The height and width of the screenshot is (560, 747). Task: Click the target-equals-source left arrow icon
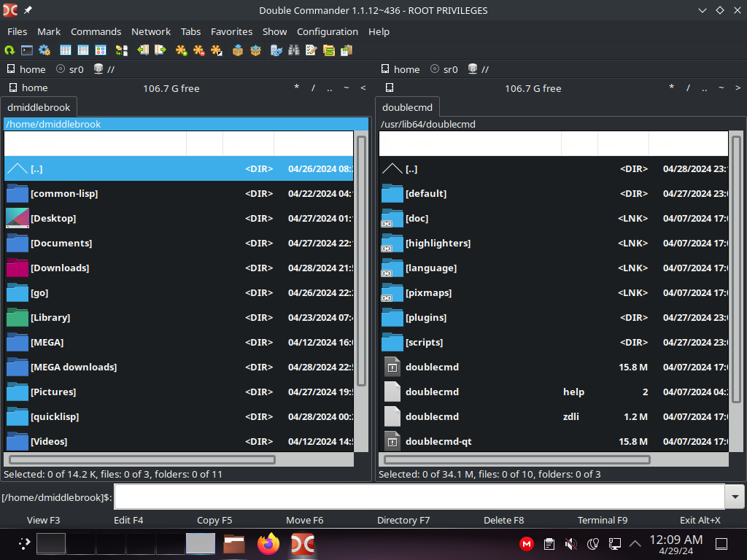(143, 50)
